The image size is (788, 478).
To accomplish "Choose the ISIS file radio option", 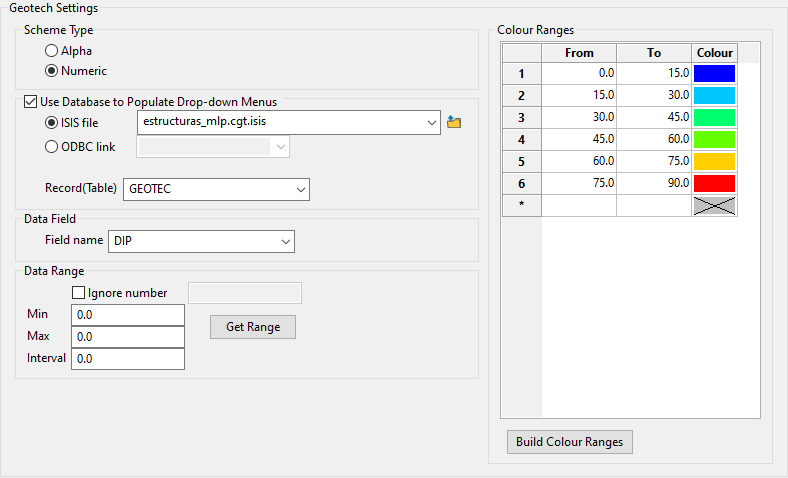I will pos(52,122).
